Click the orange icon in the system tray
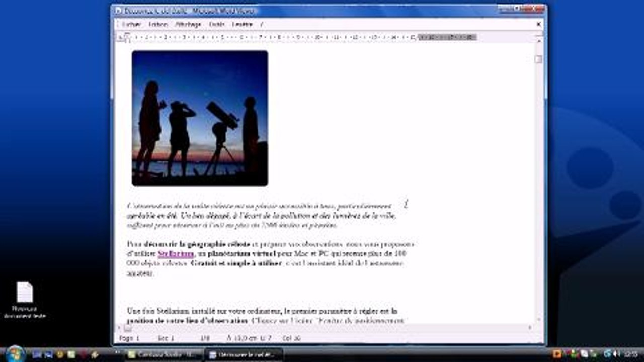Screen dimensions: 644x362 click(x=557, y=354)
